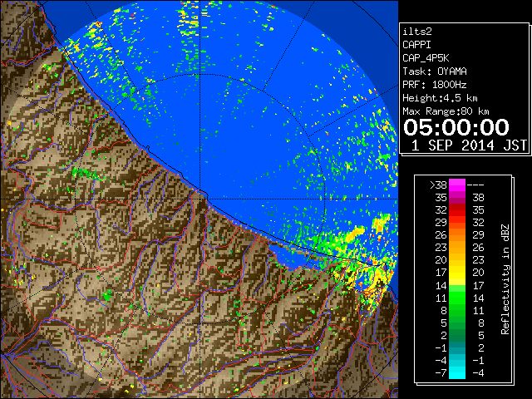Select the "Height:4.5 km" label

(440, 98)
